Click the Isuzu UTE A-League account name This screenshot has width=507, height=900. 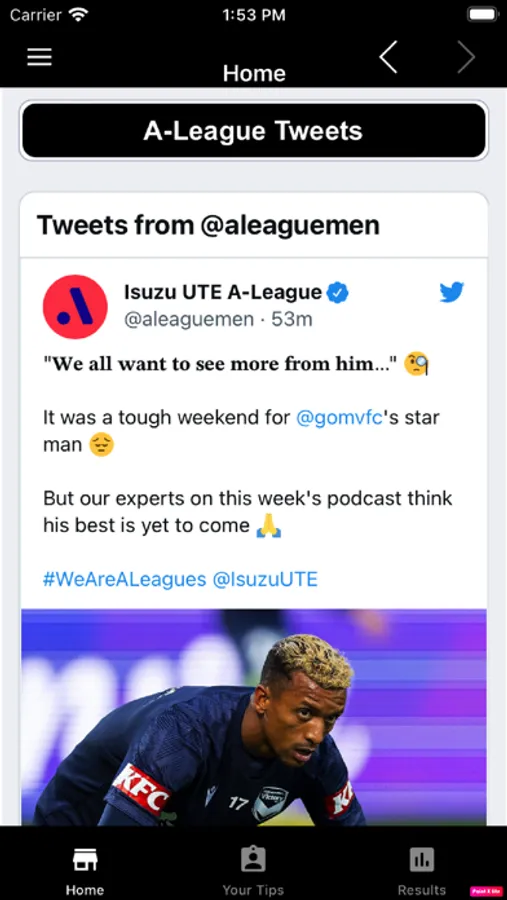223,293
